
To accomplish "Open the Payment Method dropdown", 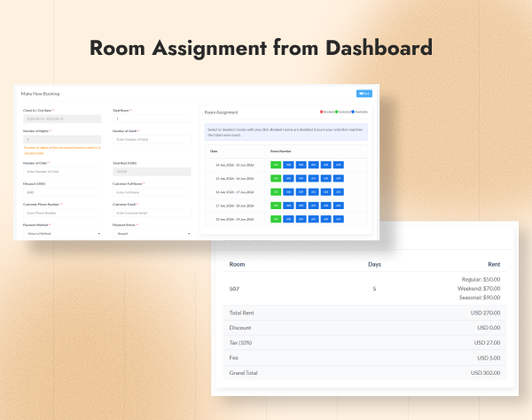I will (62, 234).
